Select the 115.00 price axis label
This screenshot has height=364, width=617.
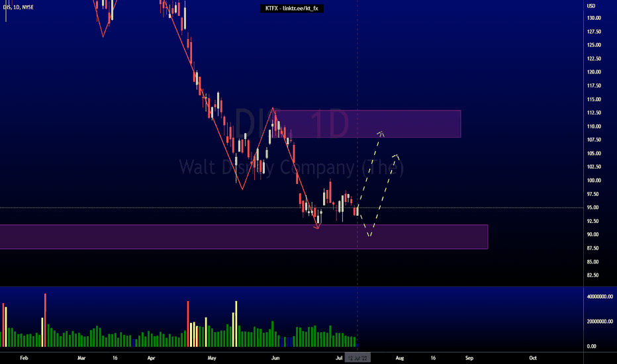594,99
